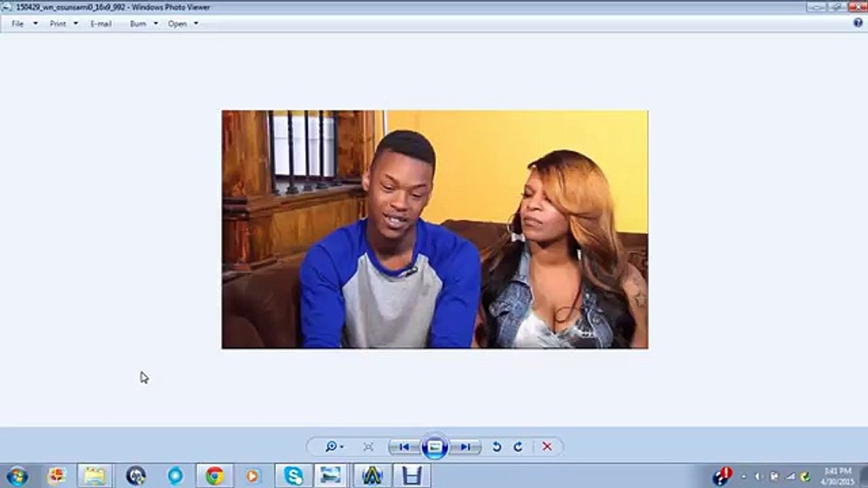Rotate the photo clockwise
The image size is (868, 488).
[518, 447]
